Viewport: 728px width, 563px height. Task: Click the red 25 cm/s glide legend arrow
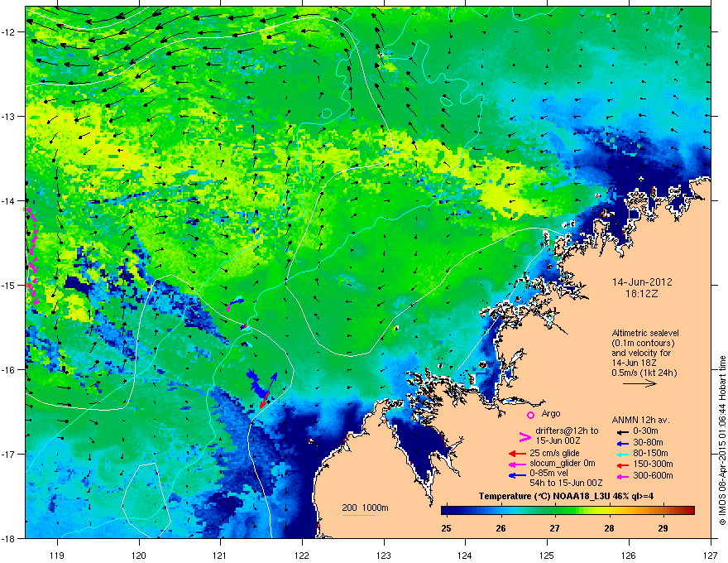click(517, 454)
